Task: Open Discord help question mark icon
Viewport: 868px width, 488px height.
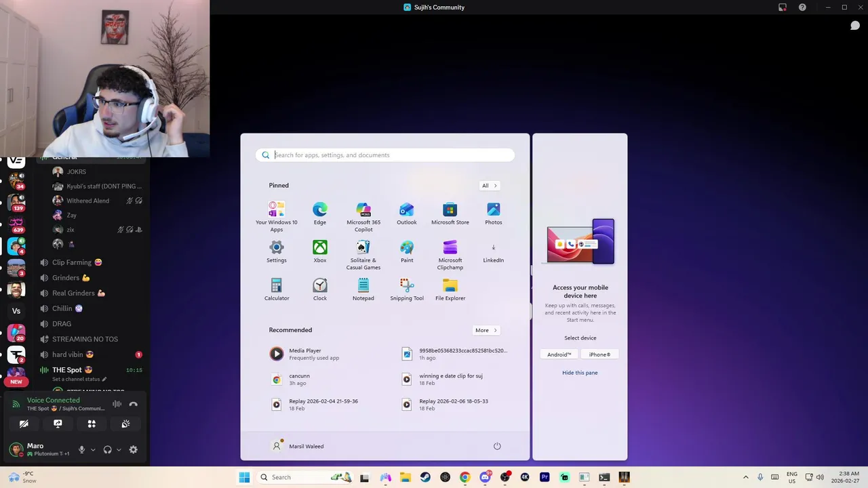Action: (x=802, y=7)
